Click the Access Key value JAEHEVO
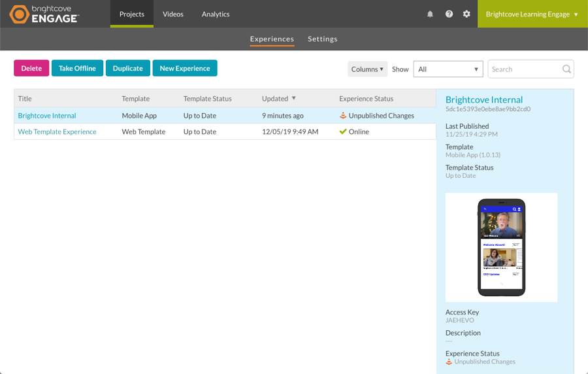Screen dimensions: 588x374 coord(460,320)
